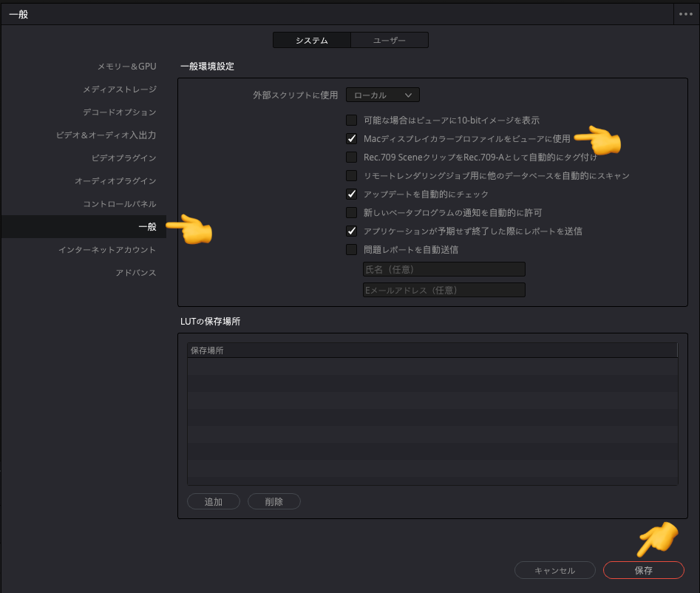
Task: Open アドバンス settings page
Action: (x=136, y=272)
